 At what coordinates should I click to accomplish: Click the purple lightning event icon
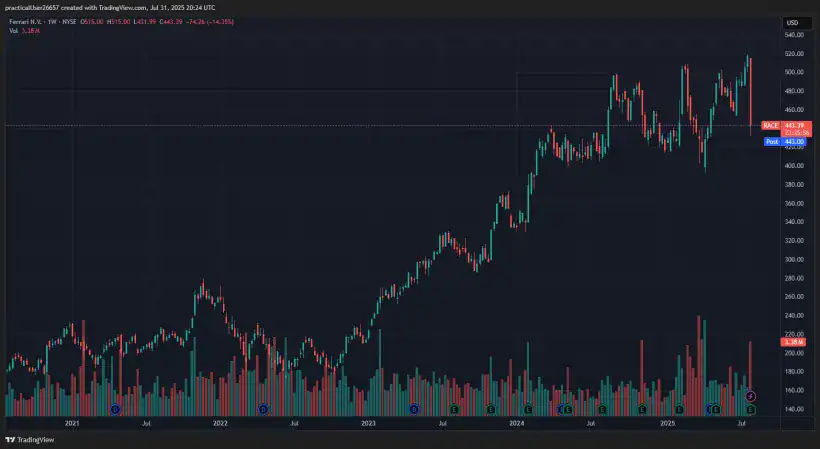[751, 397]
